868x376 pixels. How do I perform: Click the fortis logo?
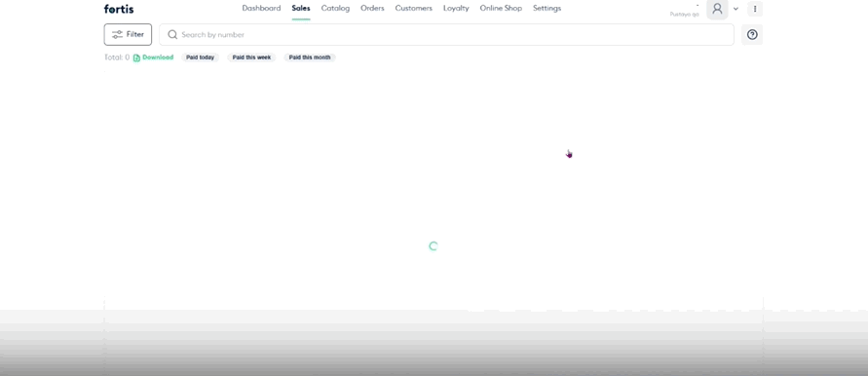pyautogui.click(x=119, y=9)
